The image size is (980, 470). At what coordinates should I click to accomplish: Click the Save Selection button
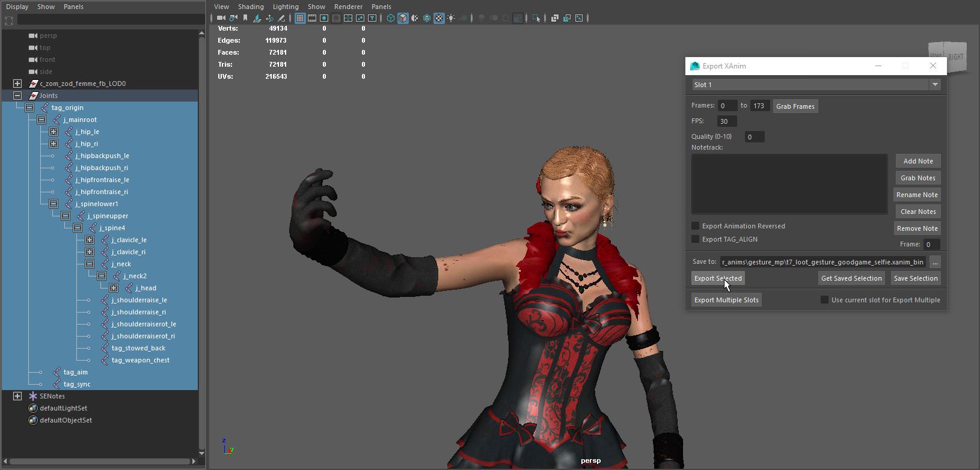pos(916,278)
